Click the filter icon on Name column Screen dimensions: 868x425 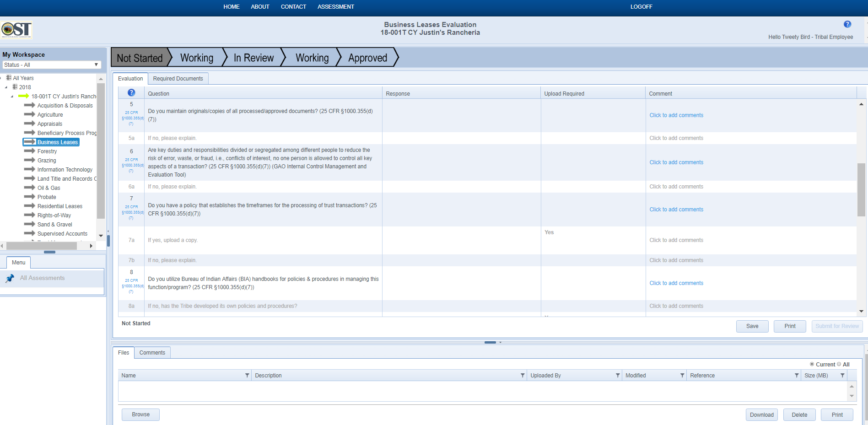pos(247,376)
